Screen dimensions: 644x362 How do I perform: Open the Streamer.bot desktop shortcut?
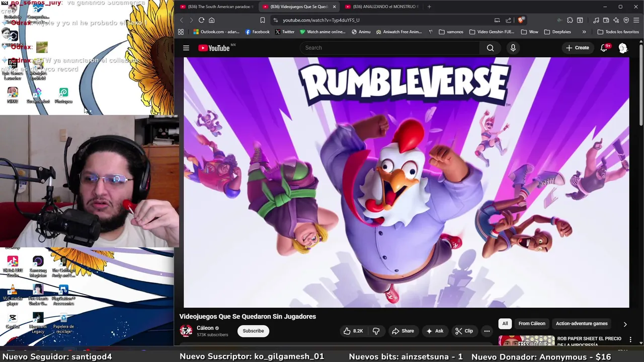pos(38,96)
